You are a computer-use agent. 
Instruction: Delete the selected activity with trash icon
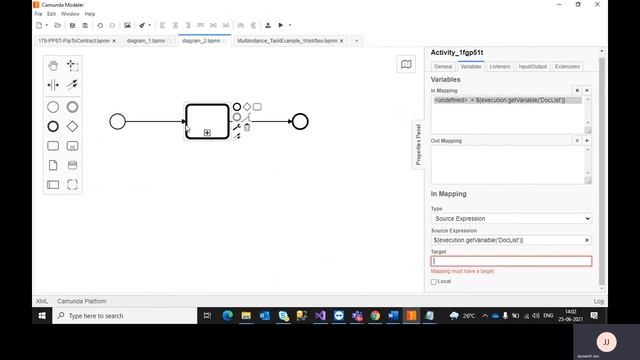coord(247,127)
